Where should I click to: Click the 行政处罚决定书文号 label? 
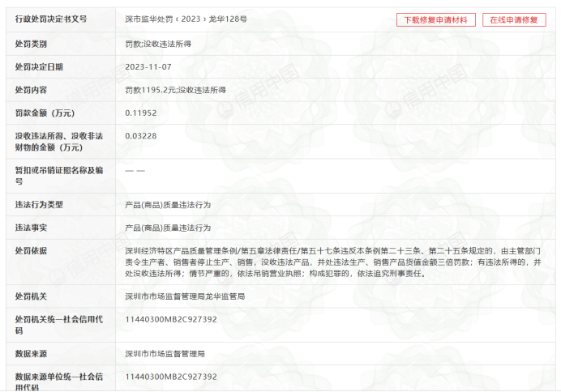point(51,19)
